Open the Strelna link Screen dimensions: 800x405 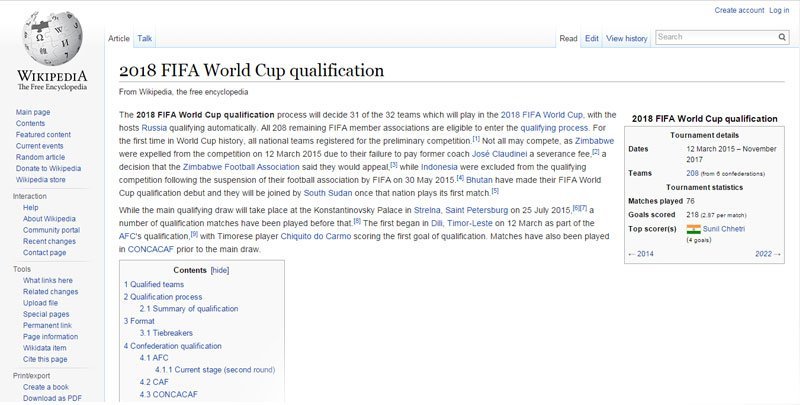click(427, 210)
